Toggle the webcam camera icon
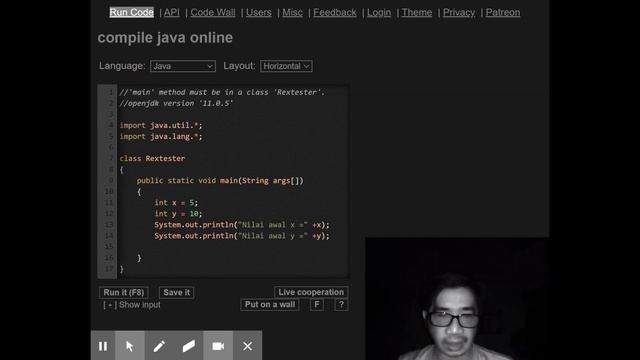640x360 pixels. tap(218, 346)
